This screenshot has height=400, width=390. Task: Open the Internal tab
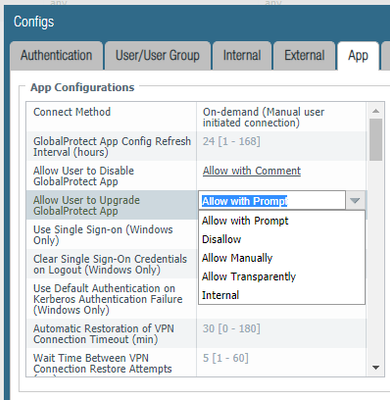[242, 56]
